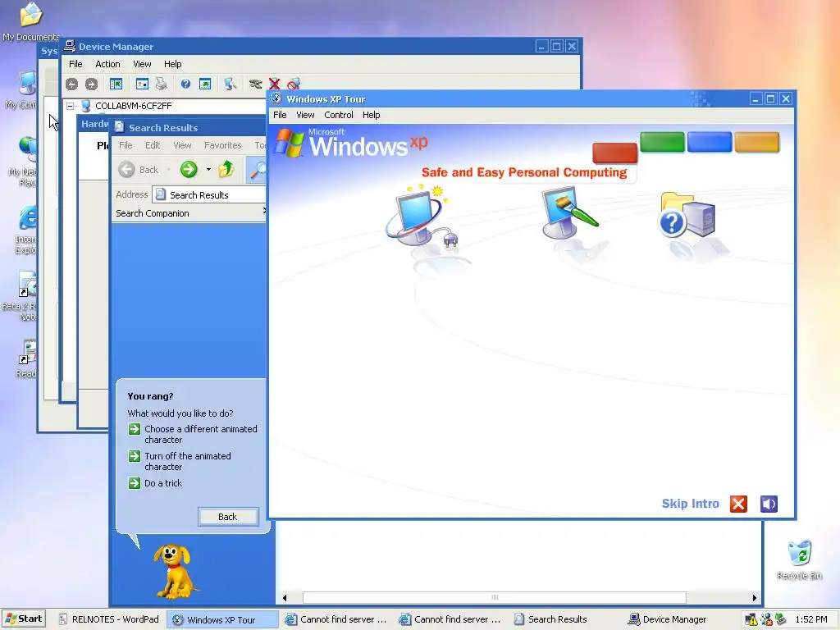Open File menu in Device Manager

tap(75, 64)
